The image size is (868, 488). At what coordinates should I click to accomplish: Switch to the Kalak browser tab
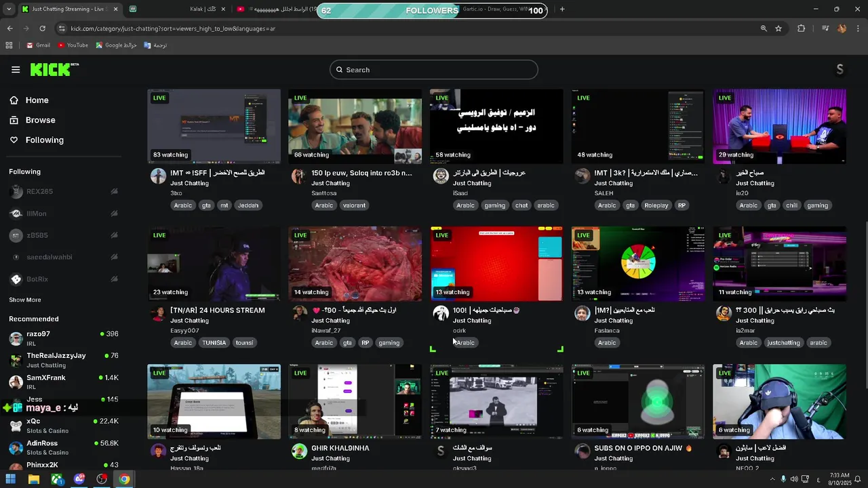(178, 9)
